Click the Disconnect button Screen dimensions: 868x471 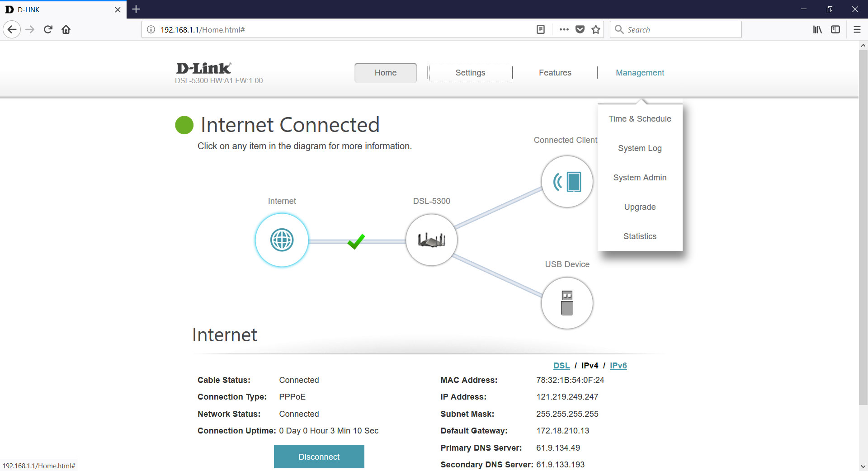tap(319, 457)
